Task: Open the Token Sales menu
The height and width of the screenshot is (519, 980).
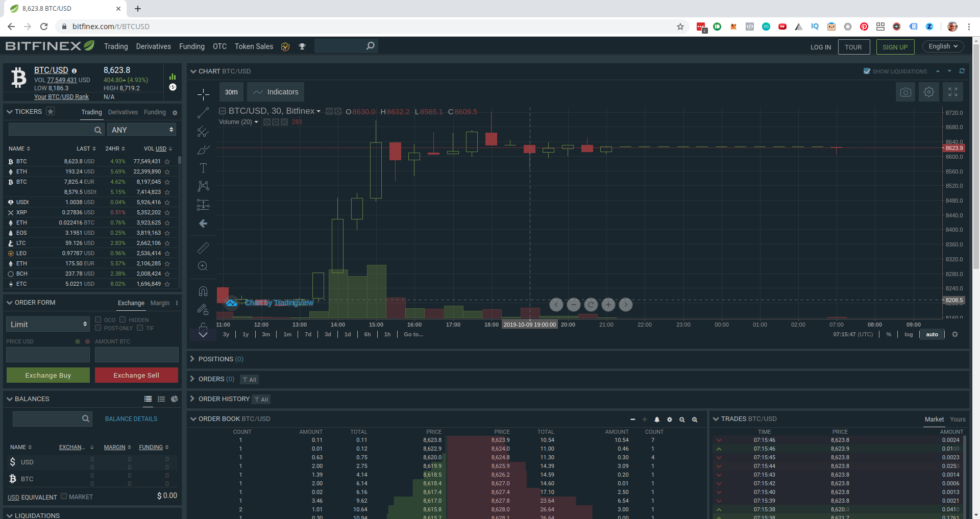Action: coord(254,46)
